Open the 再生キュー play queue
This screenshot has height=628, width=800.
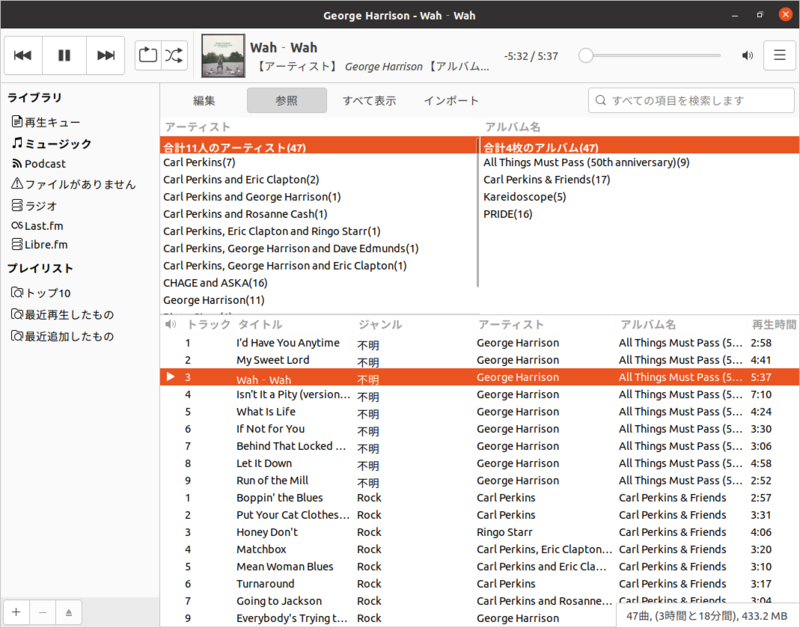tap(46, 122)
